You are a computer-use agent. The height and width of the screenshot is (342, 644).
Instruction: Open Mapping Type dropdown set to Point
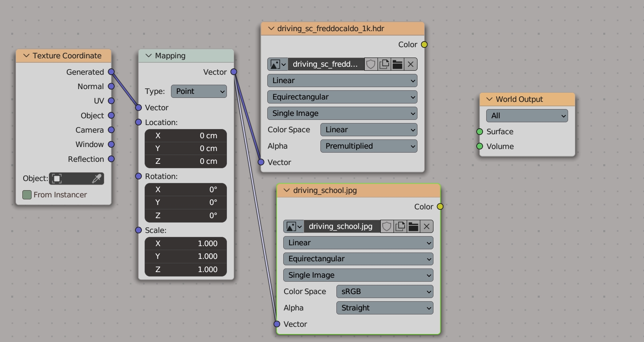pyautogui.click(x=199, y=91)
